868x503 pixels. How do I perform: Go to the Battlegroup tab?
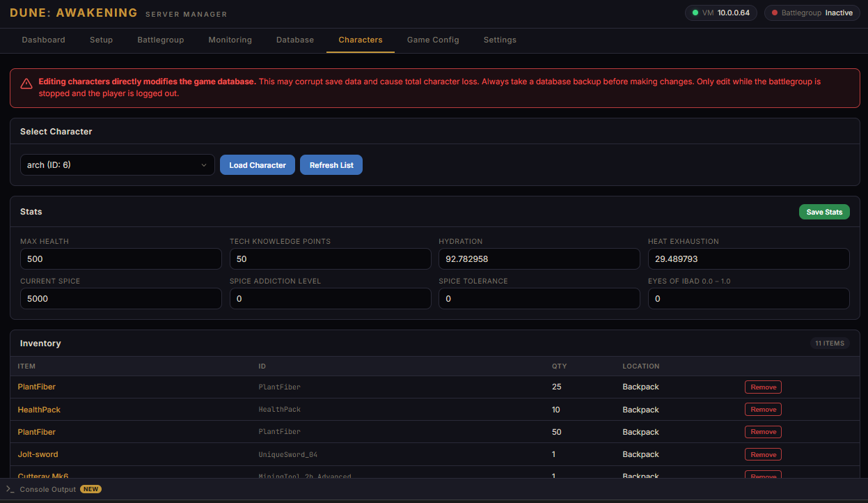(x=161, y=40)
